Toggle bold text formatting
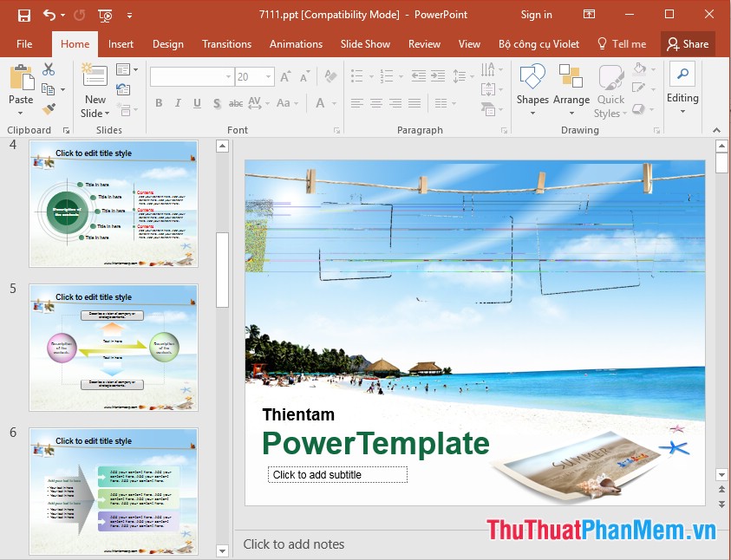The width and height of the screenshot is (731, 560). click(159, 102)
